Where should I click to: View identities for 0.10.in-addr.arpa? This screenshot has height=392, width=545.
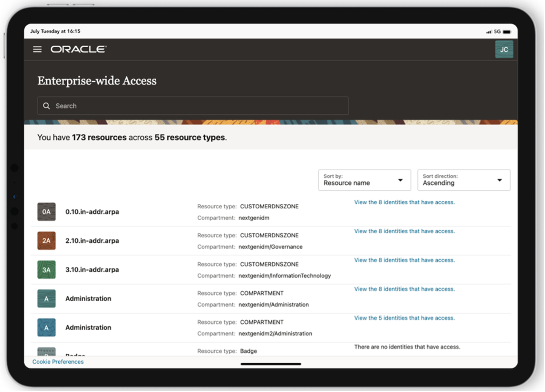[405, 203]
